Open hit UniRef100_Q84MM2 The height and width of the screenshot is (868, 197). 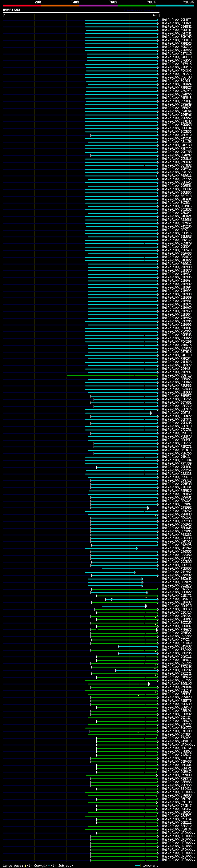pos(177,26)
